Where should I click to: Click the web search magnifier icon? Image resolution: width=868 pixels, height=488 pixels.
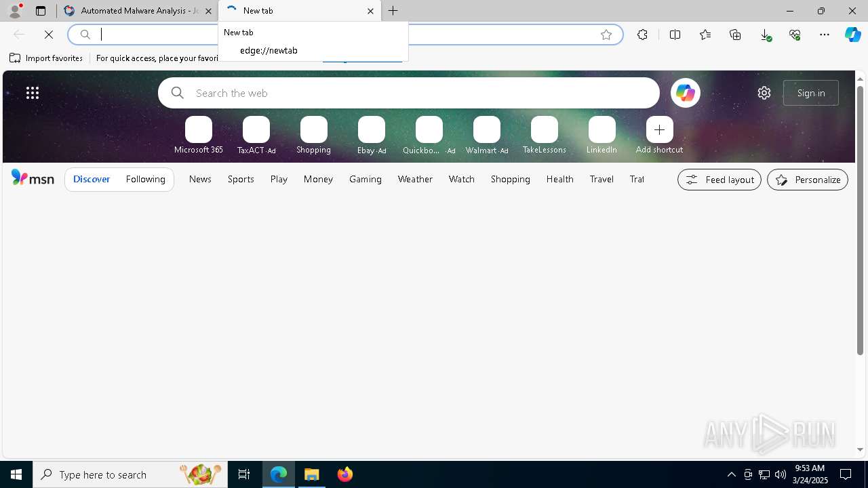coord(178,93)
